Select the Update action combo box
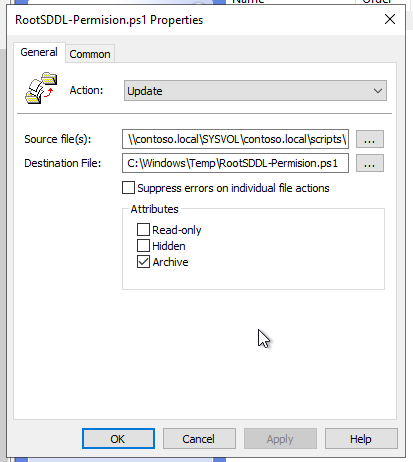 255,91
